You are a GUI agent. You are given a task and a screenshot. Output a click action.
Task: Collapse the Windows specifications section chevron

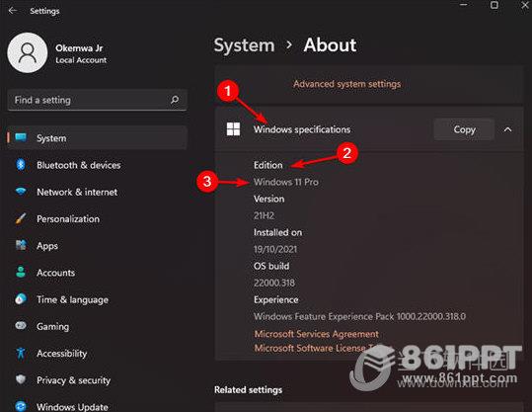click(x=507, y=129)
